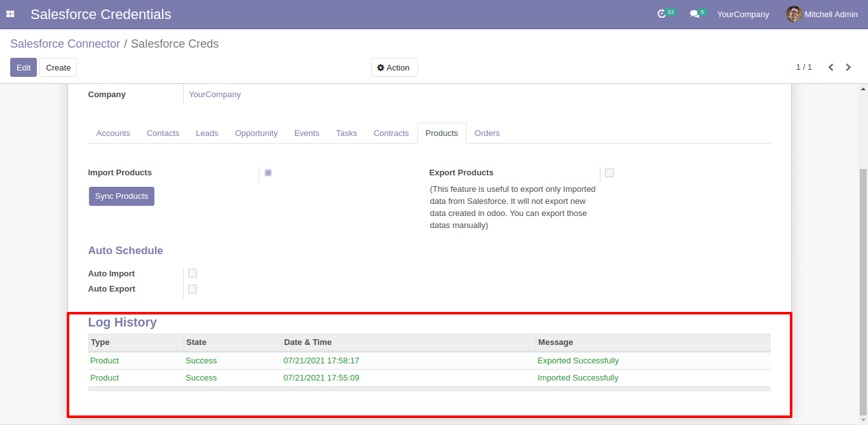Switch to the Tasks tab
868x425 pixels.
click(x=346, y=133)
